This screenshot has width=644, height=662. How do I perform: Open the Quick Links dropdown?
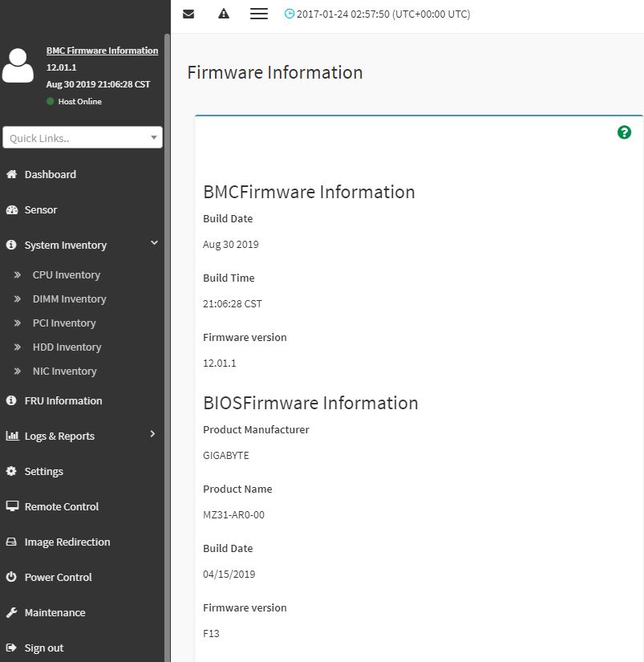coord(83,138)
